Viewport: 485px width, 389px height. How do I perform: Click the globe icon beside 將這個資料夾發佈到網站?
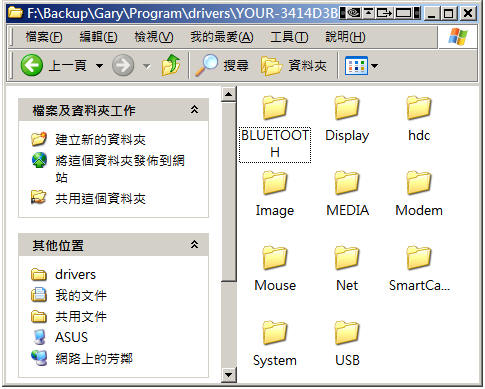click(x=39, y=160)
